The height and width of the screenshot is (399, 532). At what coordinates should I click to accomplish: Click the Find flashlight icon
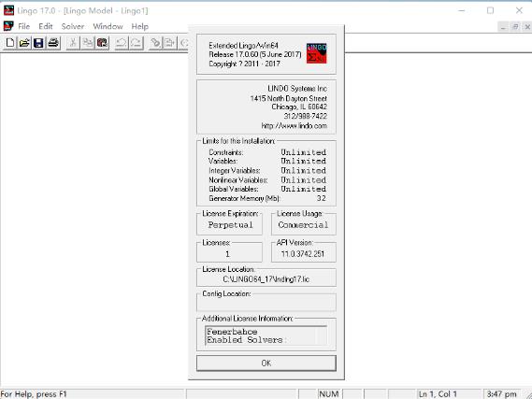point(155,43)
